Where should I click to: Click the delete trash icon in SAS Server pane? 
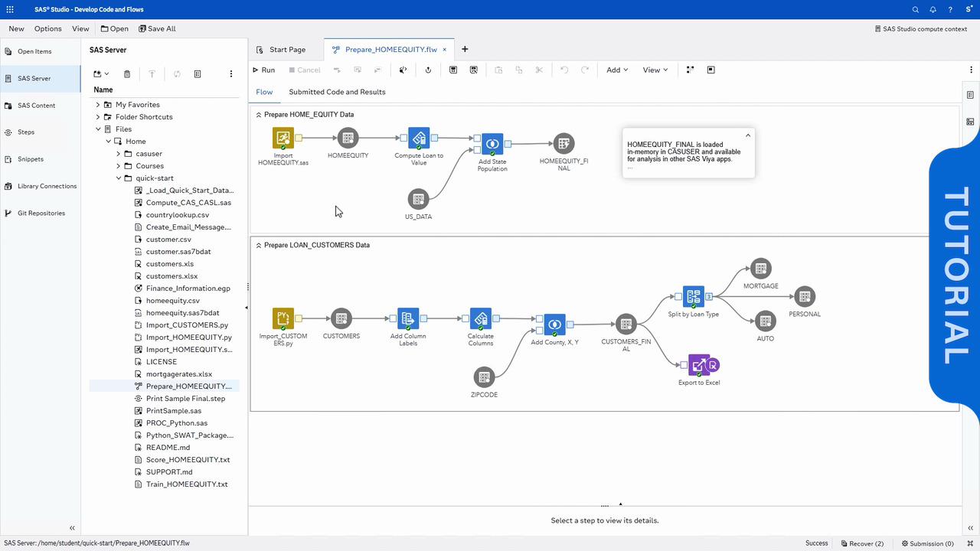[x=127, y=74]
